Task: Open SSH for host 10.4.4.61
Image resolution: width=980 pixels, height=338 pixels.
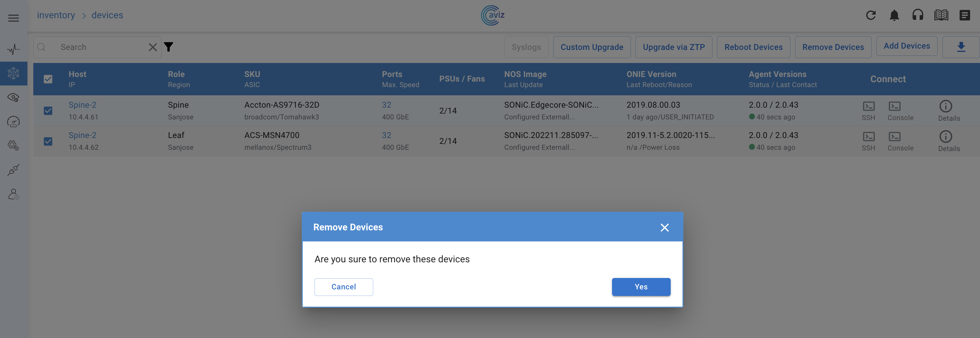Action: click(x=868, y=110)
